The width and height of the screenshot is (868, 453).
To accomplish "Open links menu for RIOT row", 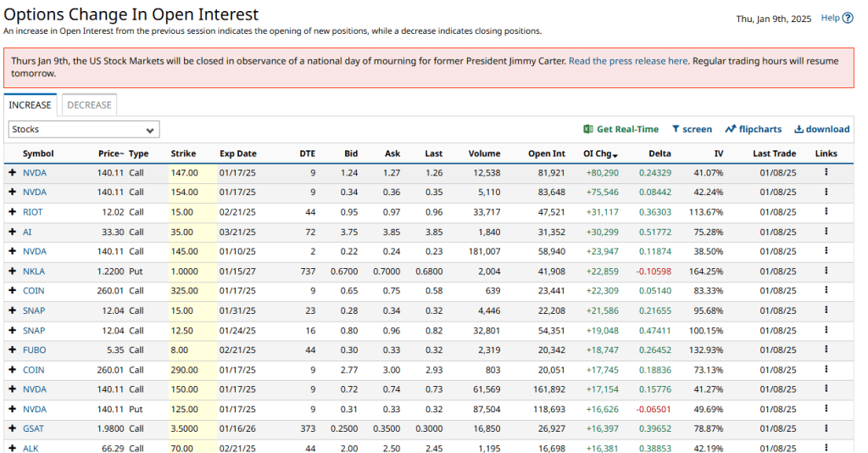I will pyautogui.click(x=826, y=211).
